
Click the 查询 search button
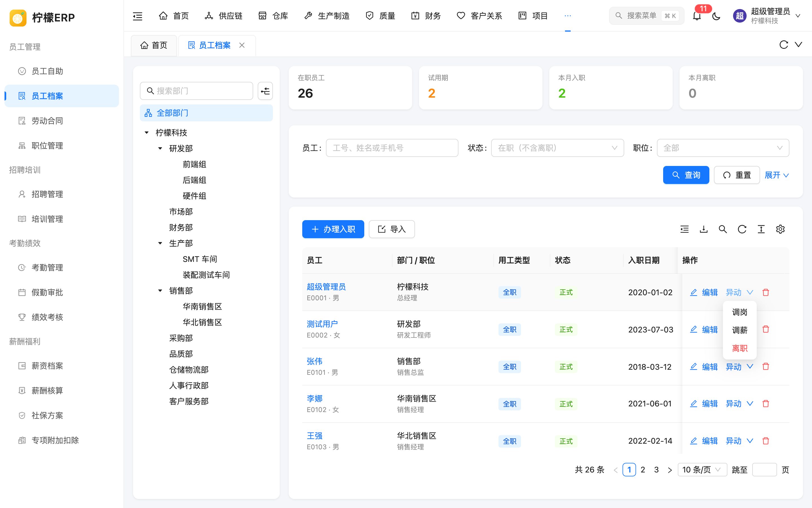pyautogui.click(x=686, y=175)
